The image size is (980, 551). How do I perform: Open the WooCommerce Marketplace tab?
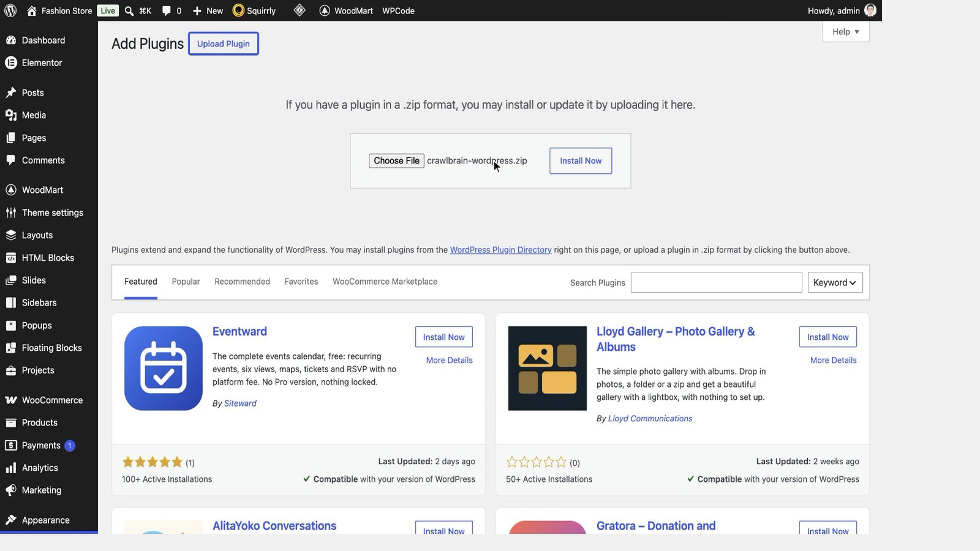tap(385, 282)
